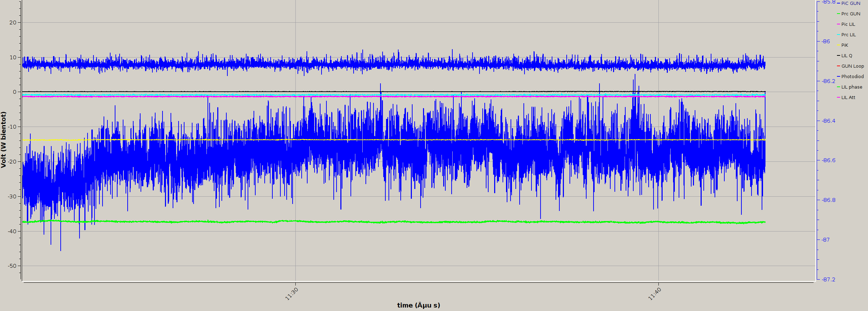The image size is (868, 311).
Task: Select Prc GUN in the legend
Action: tap(851, 14)
